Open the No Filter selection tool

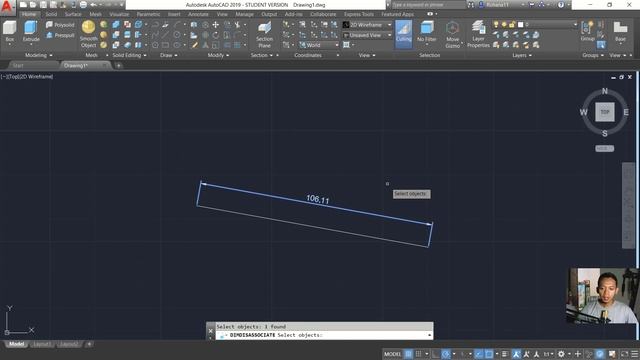click(427, 32)
